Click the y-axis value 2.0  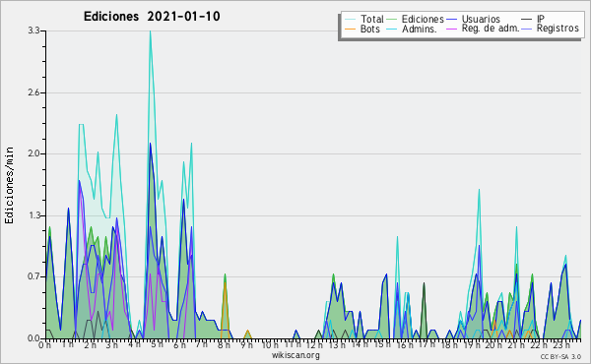33,153
